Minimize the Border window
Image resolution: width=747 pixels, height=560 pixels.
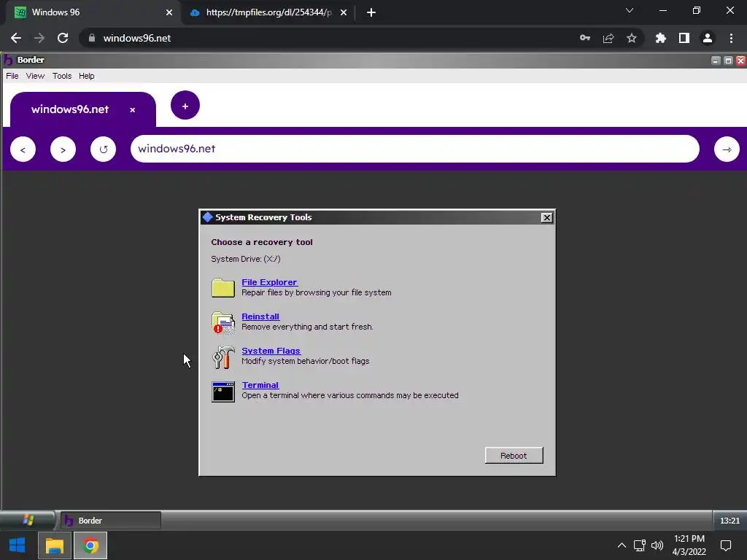[716, 61]
